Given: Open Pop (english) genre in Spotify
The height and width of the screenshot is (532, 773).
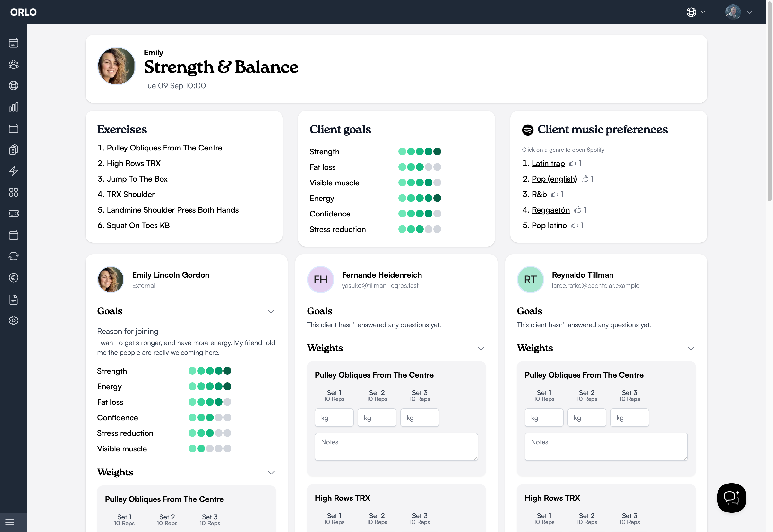Looking at the screenshot, I should tap(554, 179).
